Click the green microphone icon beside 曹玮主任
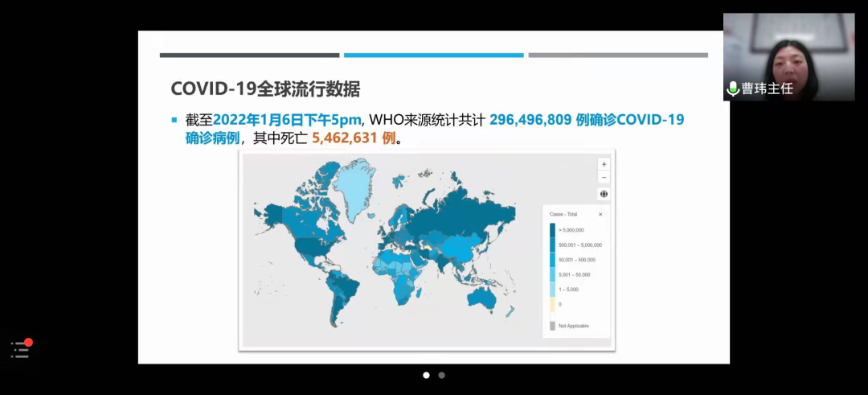Screen dimensions: 868x395 [x=732, y=88]
